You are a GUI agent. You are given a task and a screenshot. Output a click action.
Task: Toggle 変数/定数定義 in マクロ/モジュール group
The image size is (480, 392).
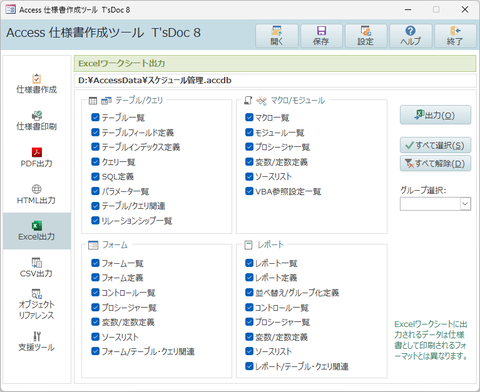coord(249,162)
